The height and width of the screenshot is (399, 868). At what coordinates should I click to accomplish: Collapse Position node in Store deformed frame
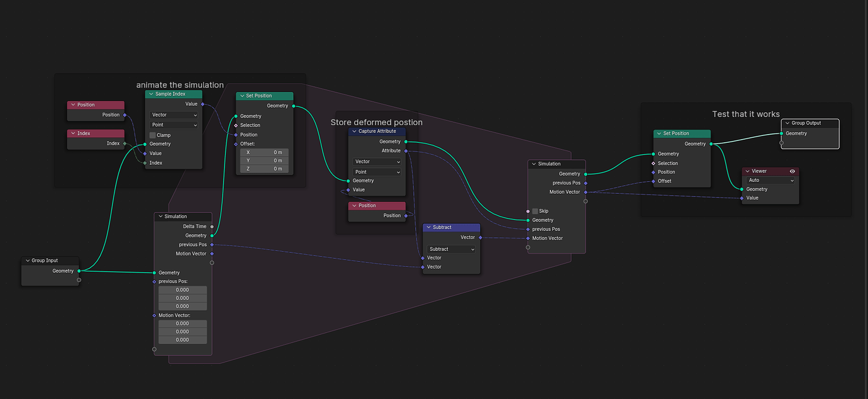354,206
